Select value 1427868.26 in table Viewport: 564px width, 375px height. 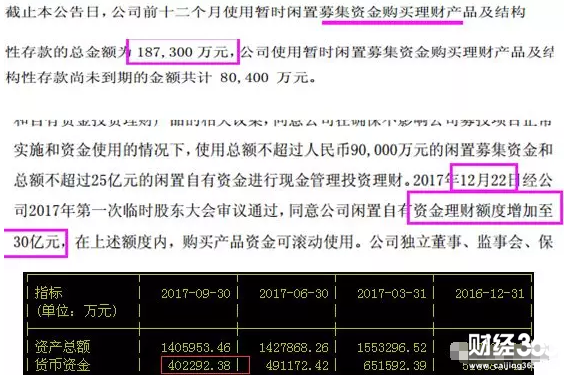click(x=294, y=348)
